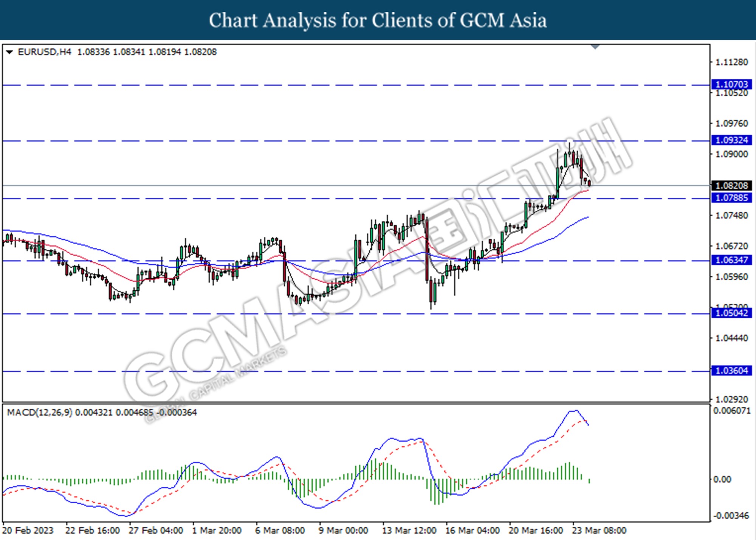Click the EURUSD,H4 symbol label

44,52
